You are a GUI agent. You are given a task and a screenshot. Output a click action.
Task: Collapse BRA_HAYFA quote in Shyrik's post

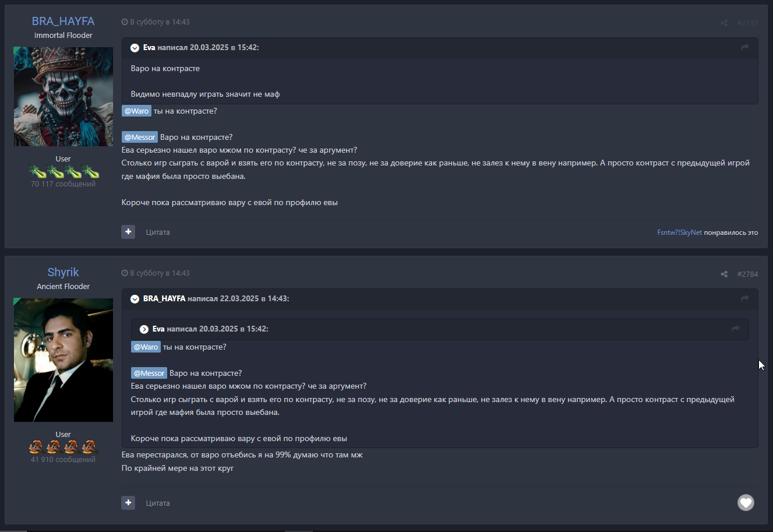pos(135,299)
